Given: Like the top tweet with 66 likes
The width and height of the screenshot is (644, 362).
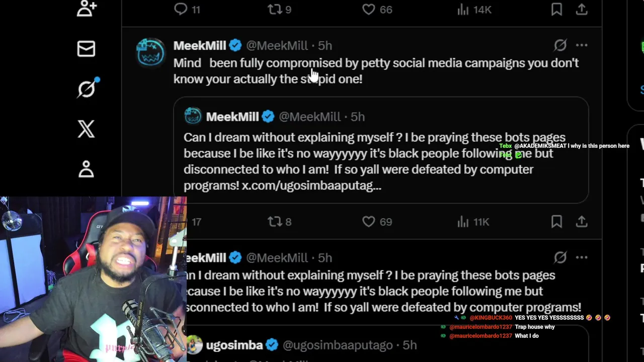Looking at the screenshot, I should point(369,9).
